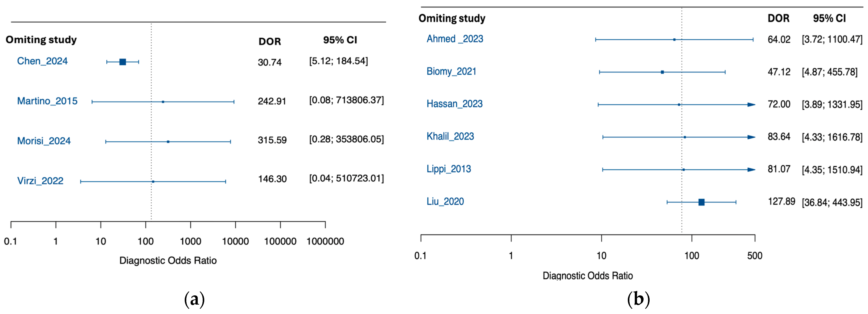Click the (b) panel caption
The height and width of the screenshot is (314, 868).
(638, 299)
